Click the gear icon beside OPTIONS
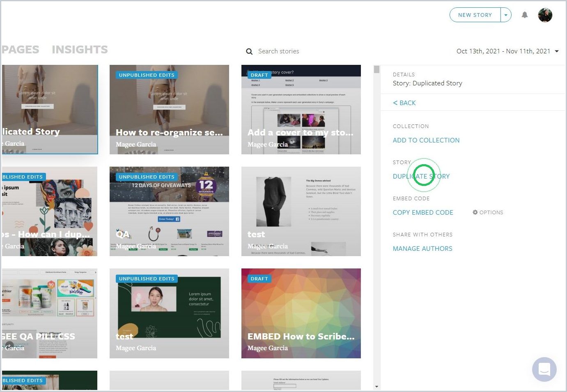Viewport: 567px width, 392px height. [475, 212]
